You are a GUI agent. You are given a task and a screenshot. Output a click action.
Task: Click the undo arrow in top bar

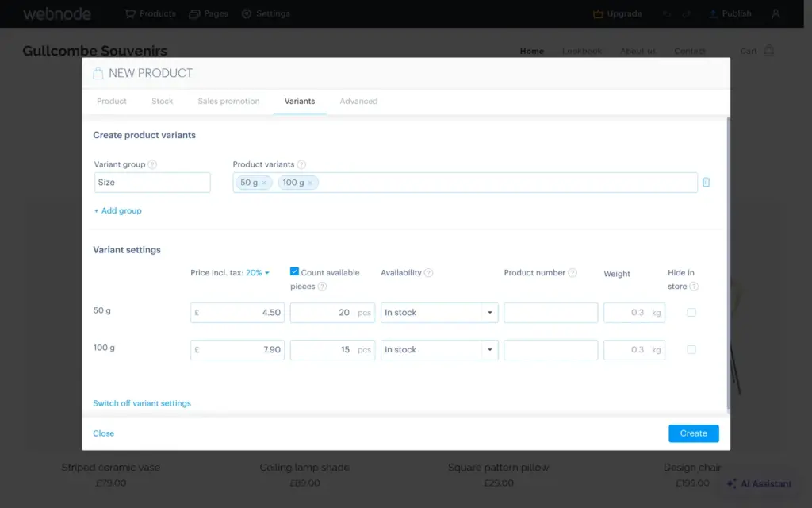(666, 14)
